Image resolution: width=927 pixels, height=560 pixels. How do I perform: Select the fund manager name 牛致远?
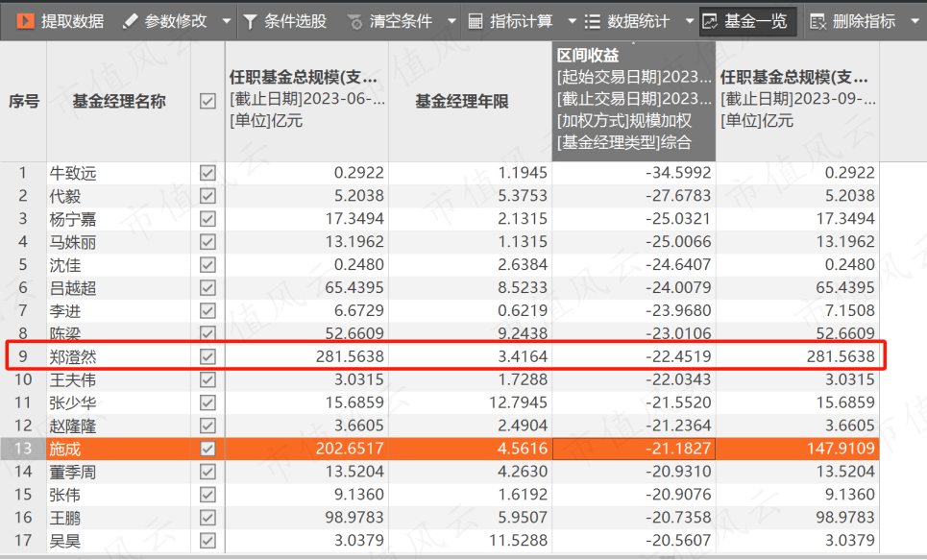(x=73, y=173)
